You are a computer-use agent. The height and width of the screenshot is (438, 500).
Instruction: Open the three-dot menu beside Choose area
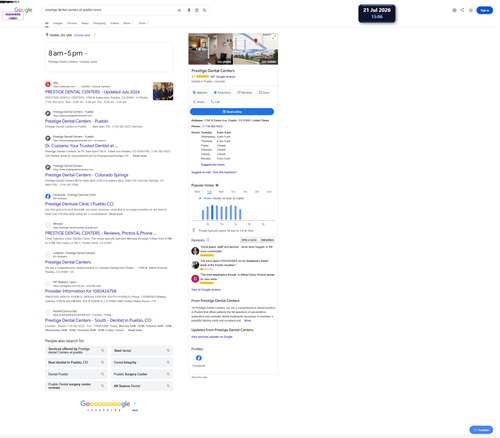pos(95,35)
